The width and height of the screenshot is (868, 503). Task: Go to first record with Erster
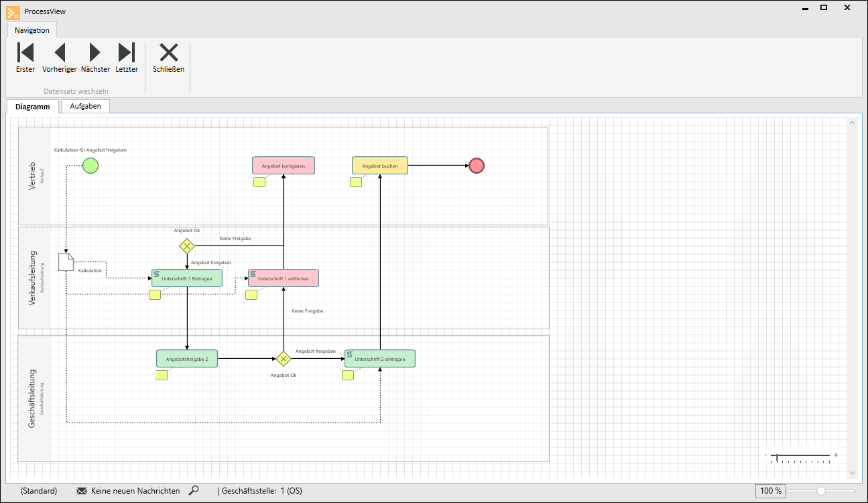[x=25, y=57]
